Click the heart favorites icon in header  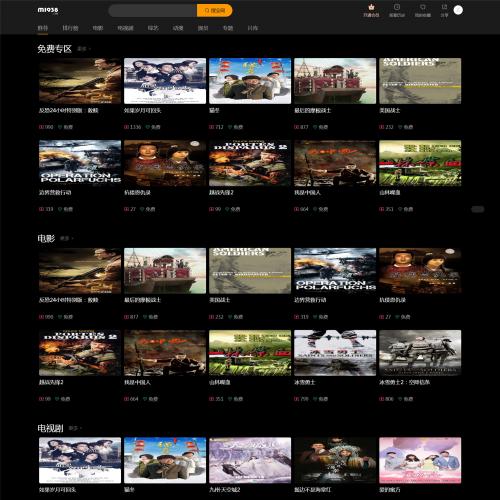pyautogui.click(x=423, y=7)
